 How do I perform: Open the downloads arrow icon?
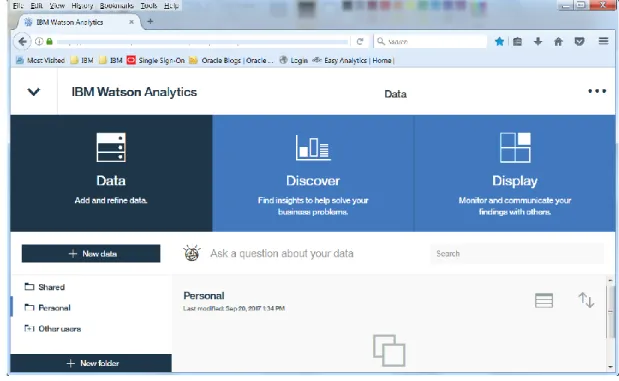[x=538, y=41]
